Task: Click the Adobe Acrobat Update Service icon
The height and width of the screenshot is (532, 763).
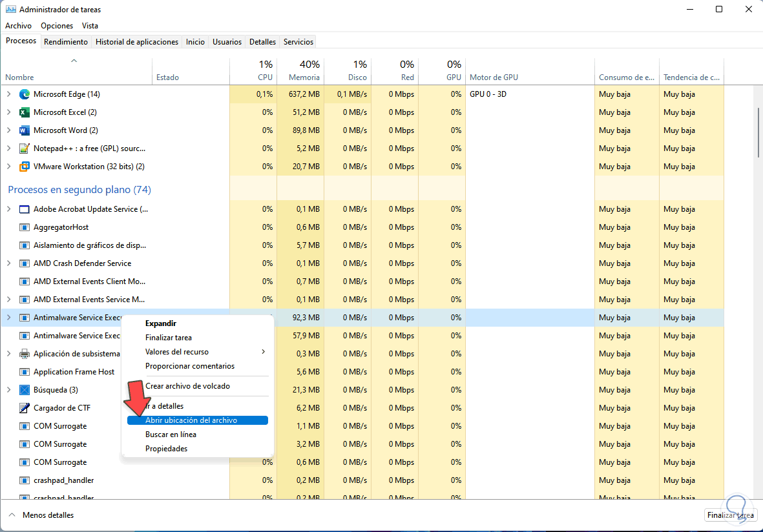Action: (25, 209)
